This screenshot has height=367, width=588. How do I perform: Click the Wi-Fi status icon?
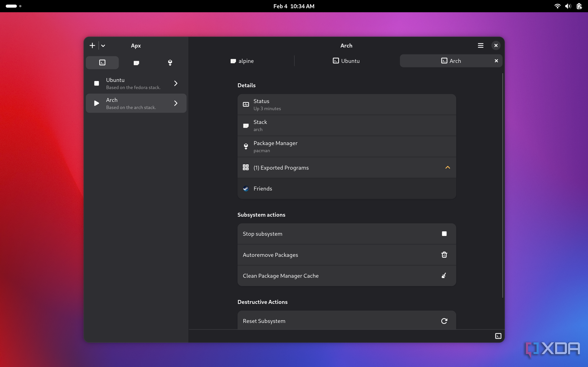pos(557,6)
